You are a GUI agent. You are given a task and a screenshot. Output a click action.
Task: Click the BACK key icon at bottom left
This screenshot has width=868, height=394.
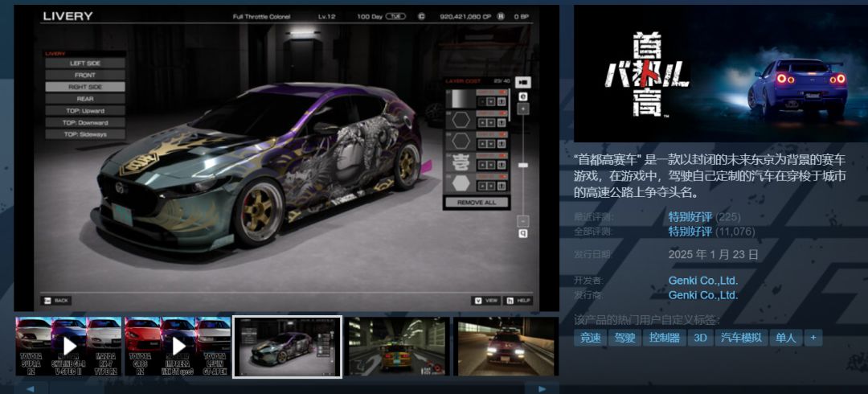click(x=47, y=301)
